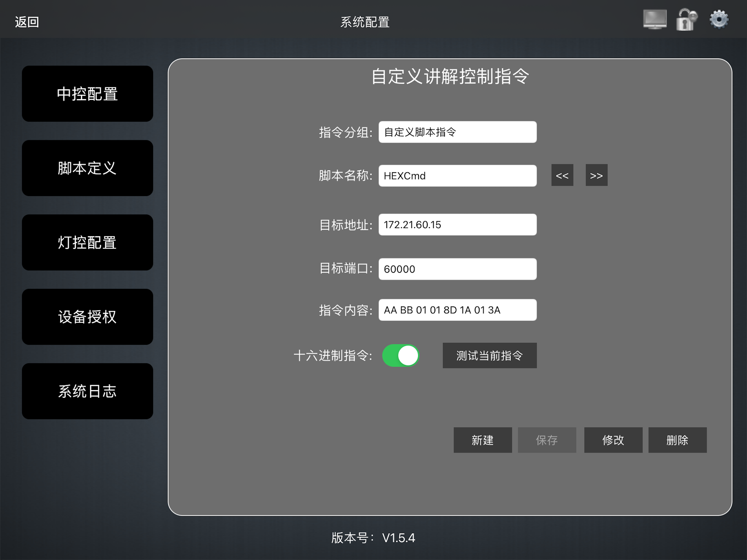Click 测试当前指令 button
This screenshot has height=560, width=747.
(490, 355)
